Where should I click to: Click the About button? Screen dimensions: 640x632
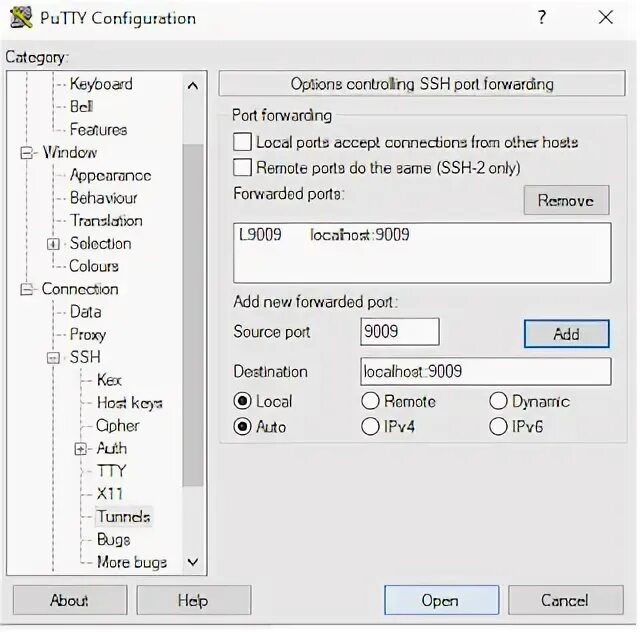70,600
